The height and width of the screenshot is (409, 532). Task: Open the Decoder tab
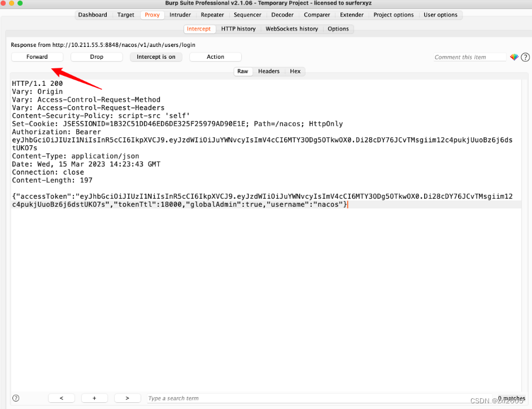click(x=282, y=15)
